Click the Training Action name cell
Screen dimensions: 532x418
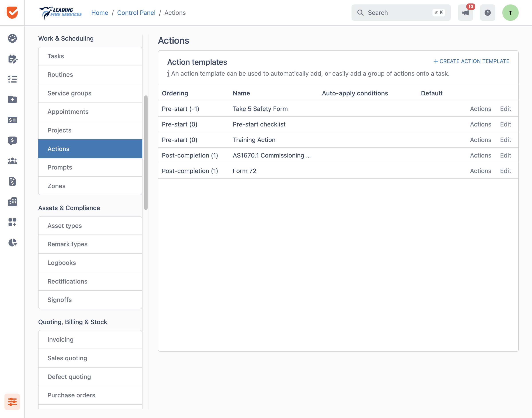pos(254,140)
